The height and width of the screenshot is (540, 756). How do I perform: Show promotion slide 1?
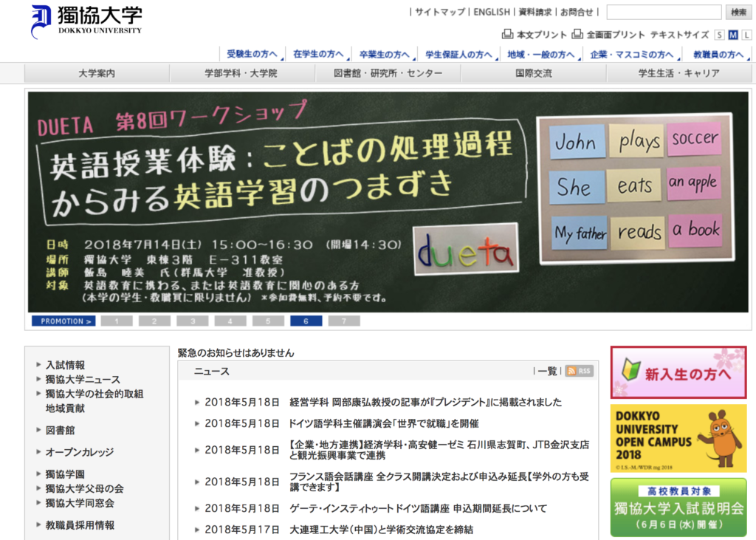click(117, 321)
